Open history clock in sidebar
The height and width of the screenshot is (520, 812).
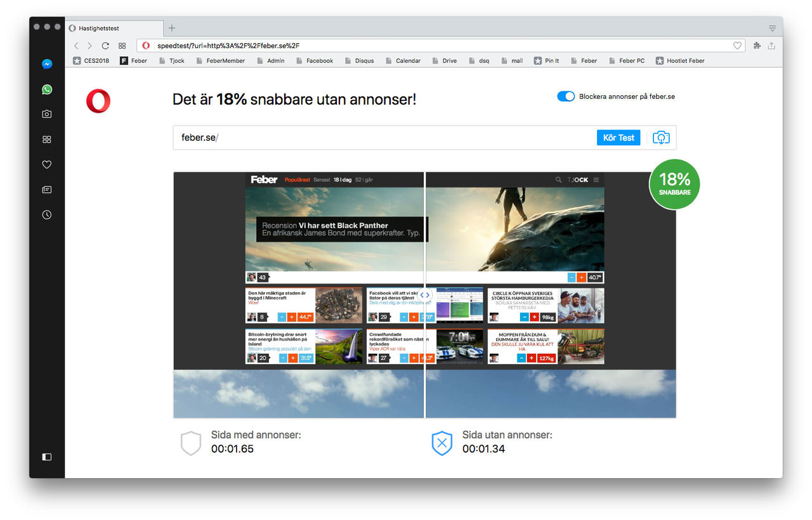click(x=47, y=215)
